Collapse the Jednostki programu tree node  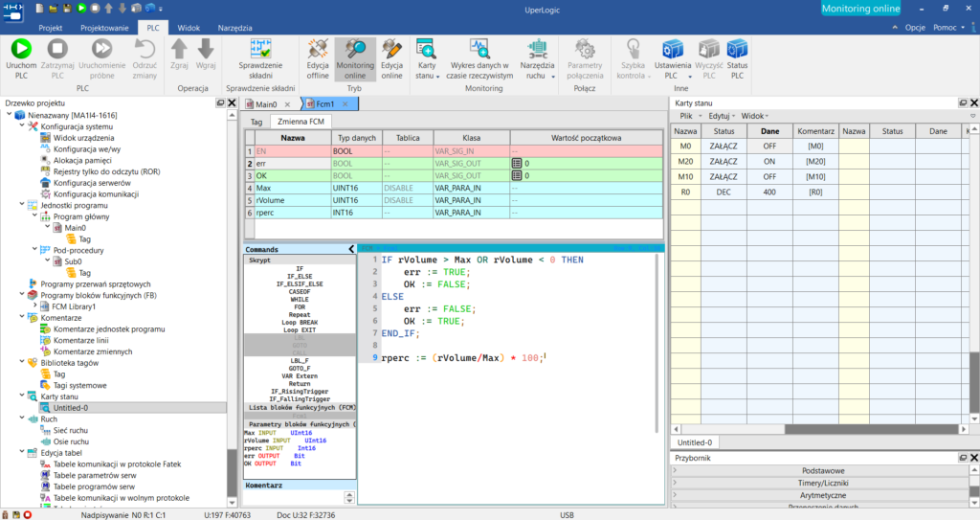[22, 205]
